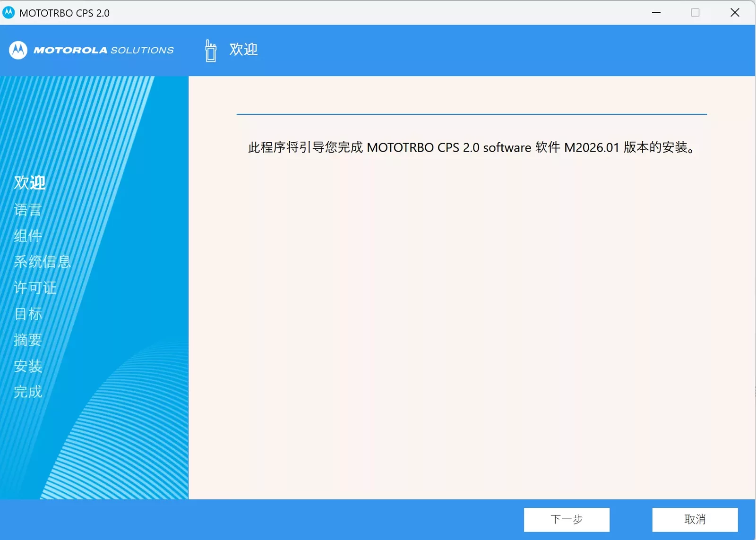
Task: Click the installer text mentioning M2026.01 版本
Action: [472, 147]
